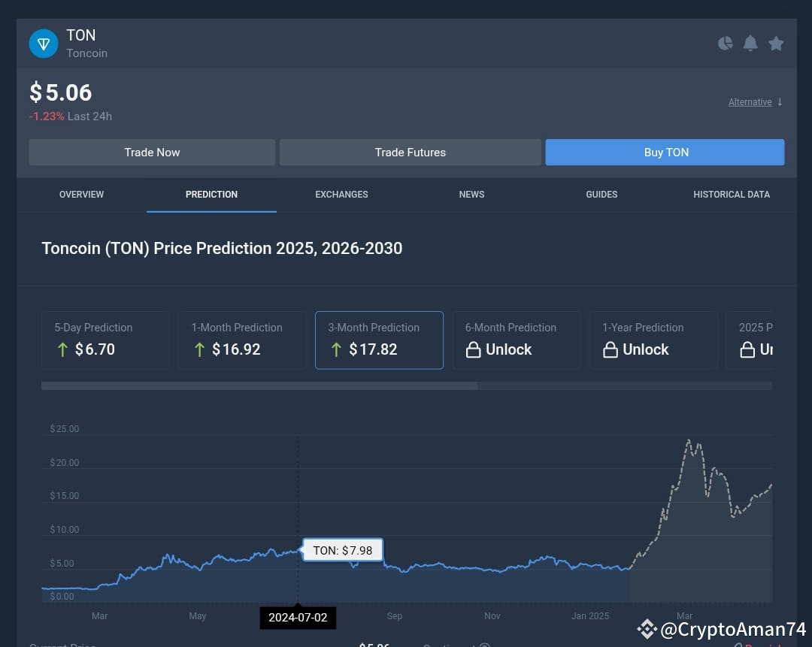The width and height of the screenshot is (812, 647).
Task: Star Toncoin as a favorite
Action: pyautogui.click(x=776, y=43)
